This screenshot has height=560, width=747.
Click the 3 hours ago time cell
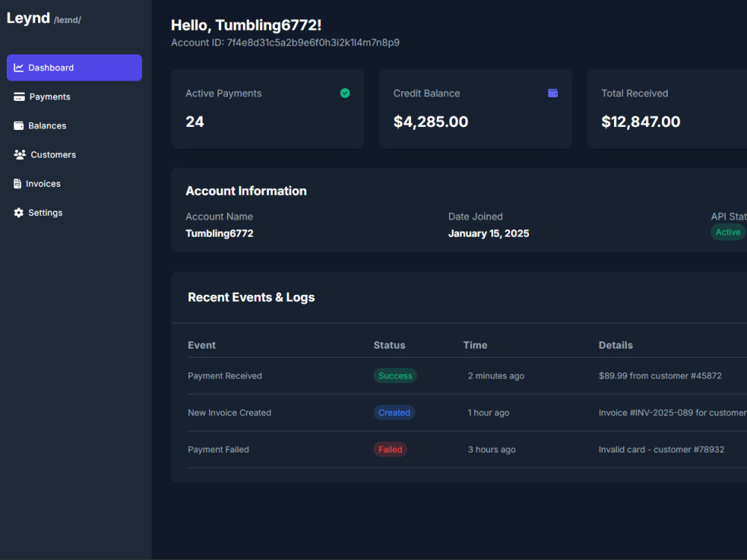(x=492, y=450)
